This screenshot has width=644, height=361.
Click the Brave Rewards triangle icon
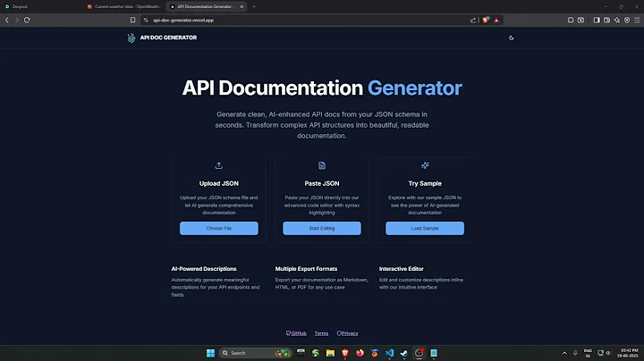496,20
